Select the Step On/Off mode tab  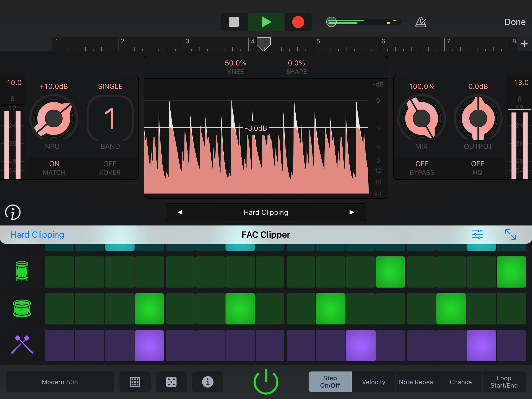click(330, 382)
